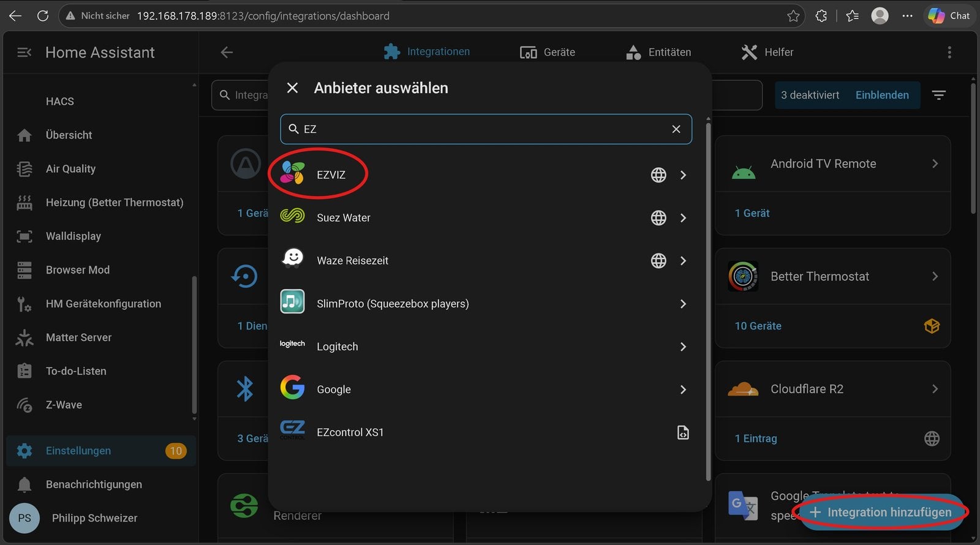The width and height of the screenshot is (980, 545).
Task: Open Übersicht in the sidebar
Action: click(x=101, y=135)
